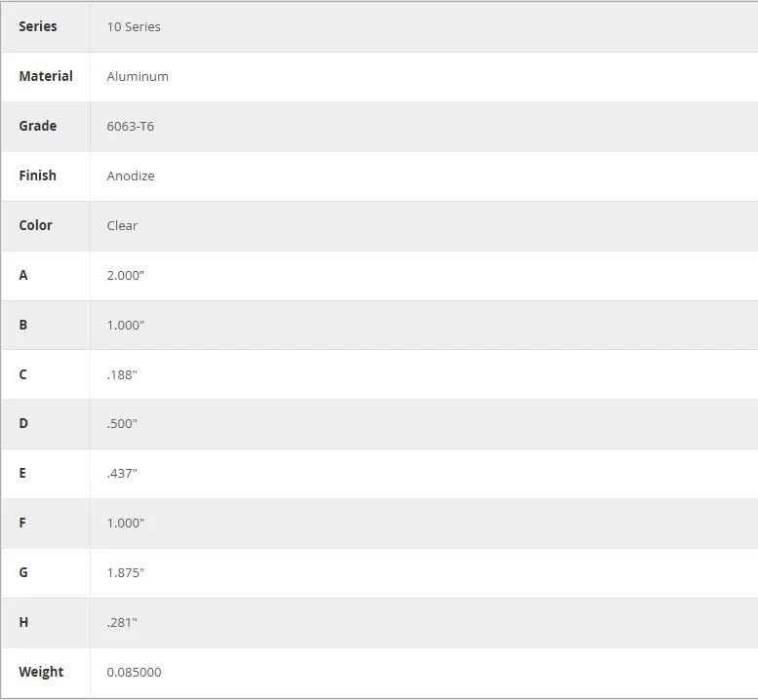
Task: Select the .188" value for C
Action: tap(122, 375)
